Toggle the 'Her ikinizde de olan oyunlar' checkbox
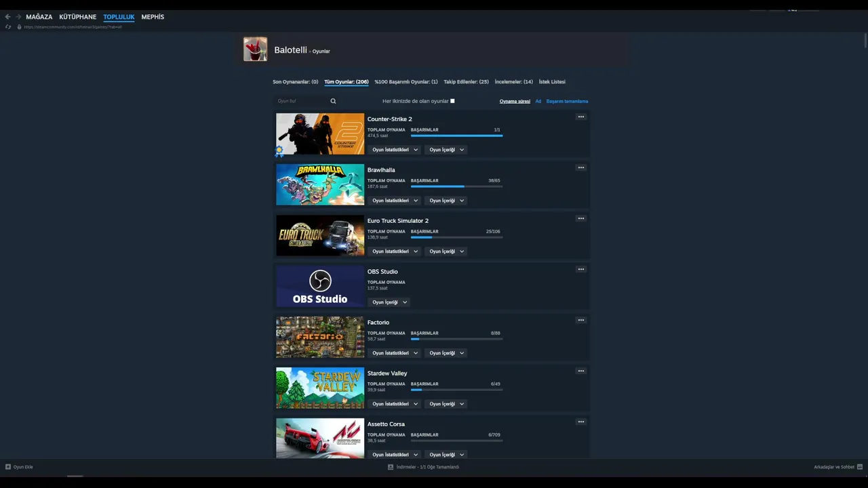Viewport: 868px width, 488px height. 452,101
